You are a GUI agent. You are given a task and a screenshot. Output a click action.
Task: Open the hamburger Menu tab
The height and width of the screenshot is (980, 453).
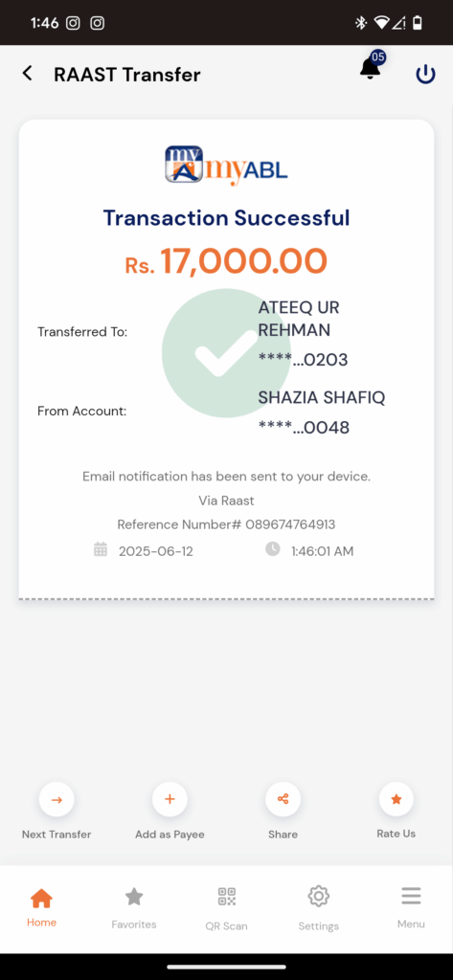click(x=411, y=907)
